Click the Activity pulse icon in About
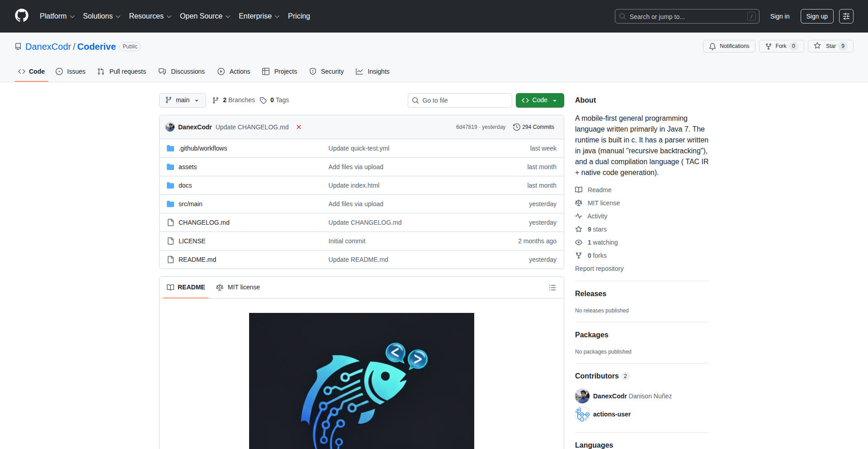This screenshot has height=449, width=868. click(x=579, y=216)
